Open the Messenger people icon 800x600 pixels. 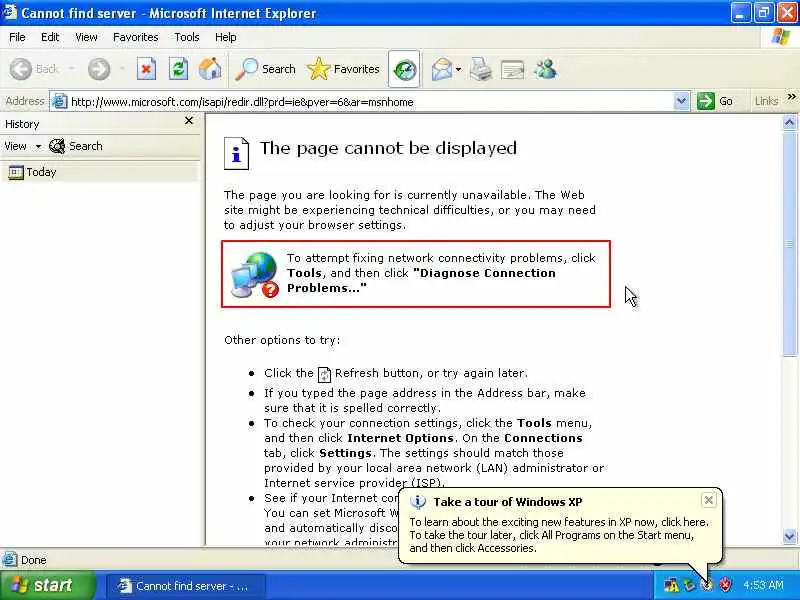click(545, 69)
